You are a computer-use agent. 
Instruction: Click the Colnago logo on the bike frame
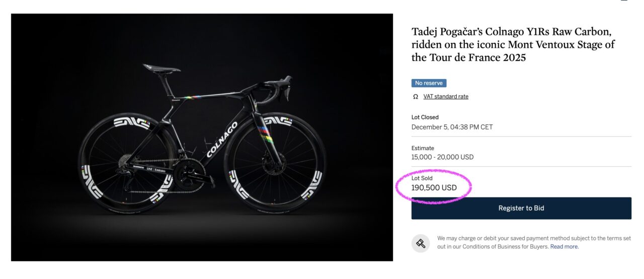pyautogui.click(x=222, y=139)
